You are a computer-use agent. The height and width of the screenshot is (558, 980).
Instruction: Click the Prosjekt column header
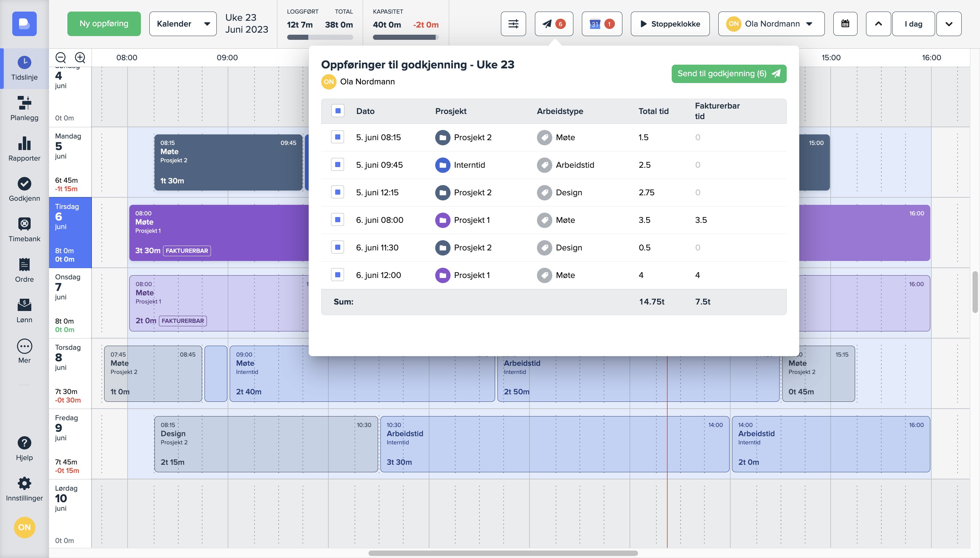click(451, 111)
